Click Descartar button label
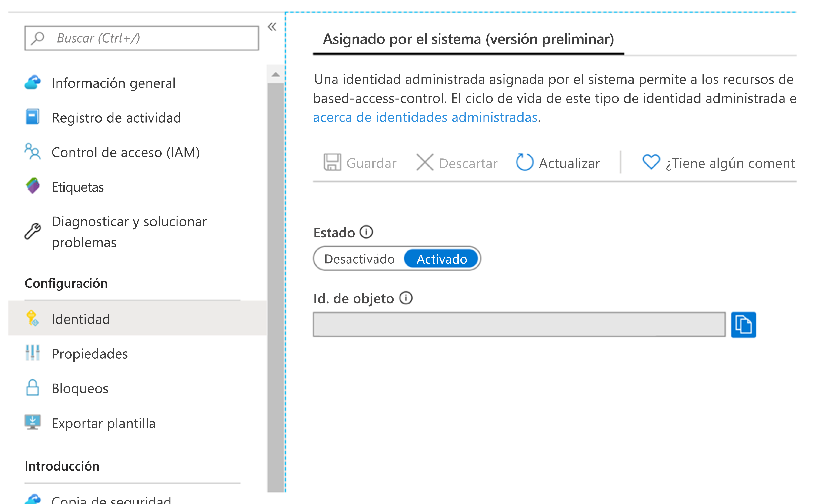Screen dimensions: 814x504 tap(468, 163)
